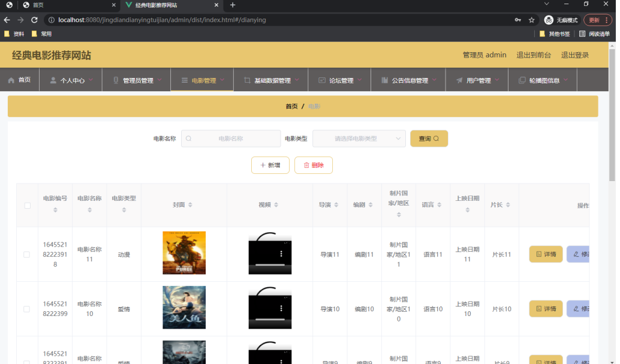Reload the page with the refresh icon
Screen dimensions: 620x364
pos(34,20)
